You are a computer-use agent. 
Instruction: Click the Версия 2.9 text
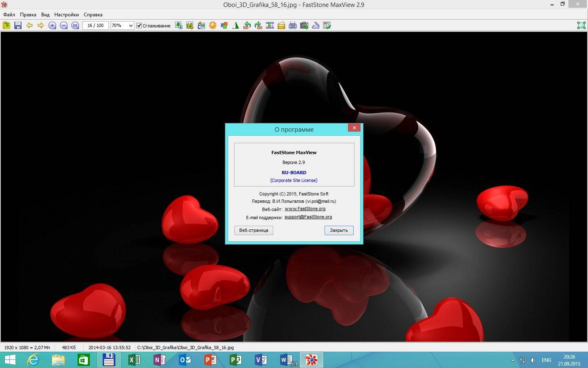(x=294, y=162)
